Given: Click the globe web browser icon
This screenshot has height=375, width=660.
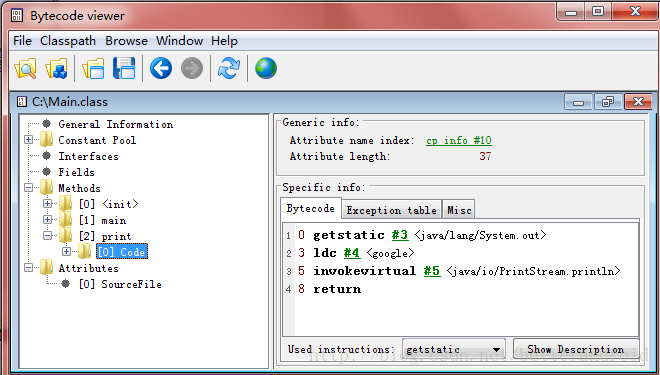Looking at the screenshot, I should pos(266,68).
